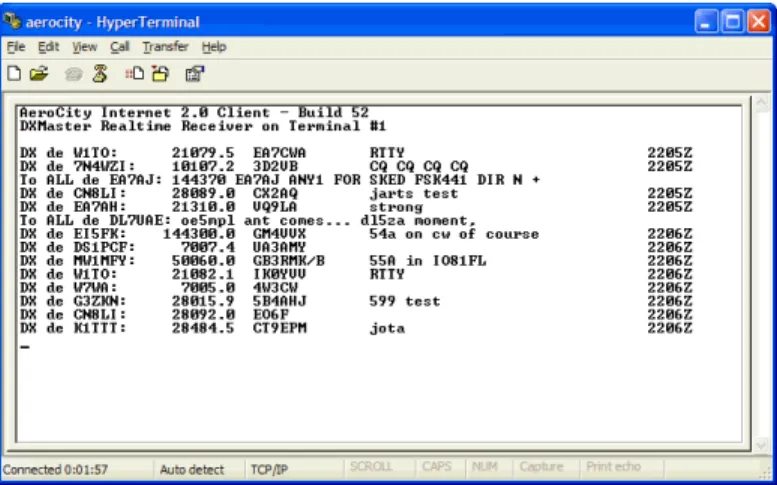Click the Print echo status indicator
The width and height of the screenshot is (777, 485).
click(x=613, y=467)
